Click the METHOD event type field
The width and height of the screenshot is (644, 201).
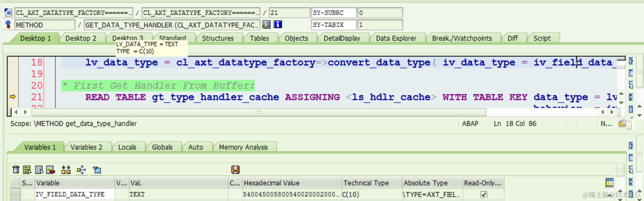45,25
